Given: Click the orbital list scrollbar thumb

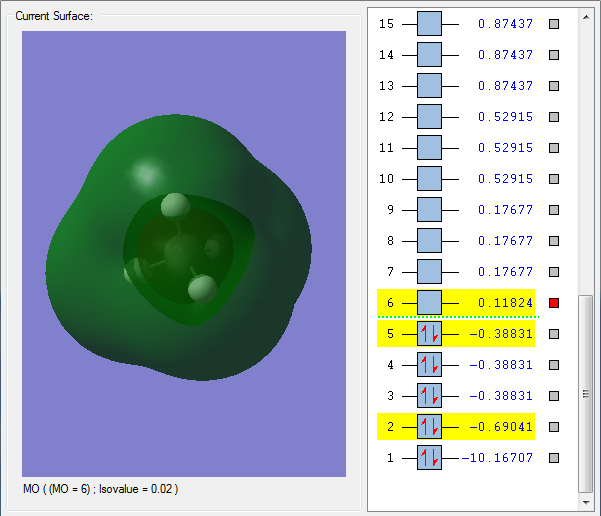Looking at the screenshot, I should click(x=585, y=394).
